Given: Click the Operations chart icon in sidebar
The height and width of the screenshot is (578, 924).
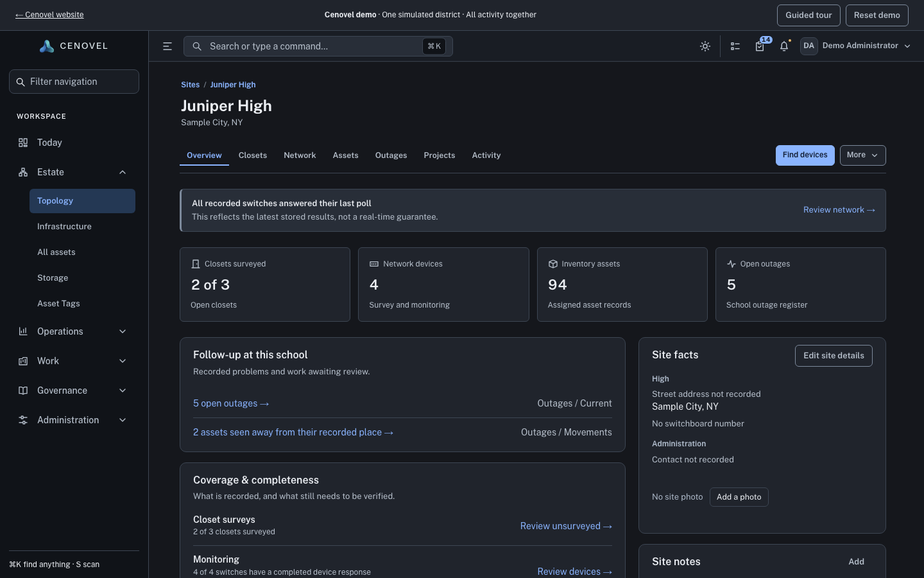Looking at the screenshot, I should click(x=23, y=331).
